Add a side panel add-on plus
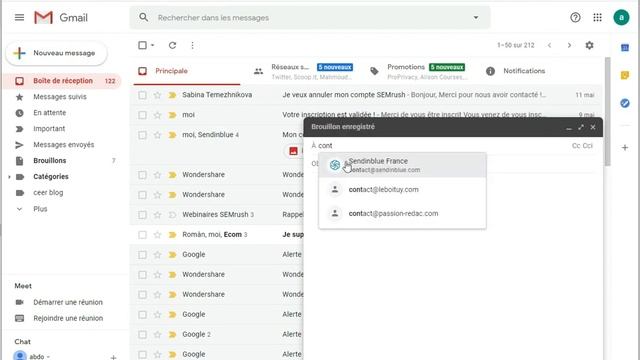This screenshot has height=360, width=640. click(625, 148)
